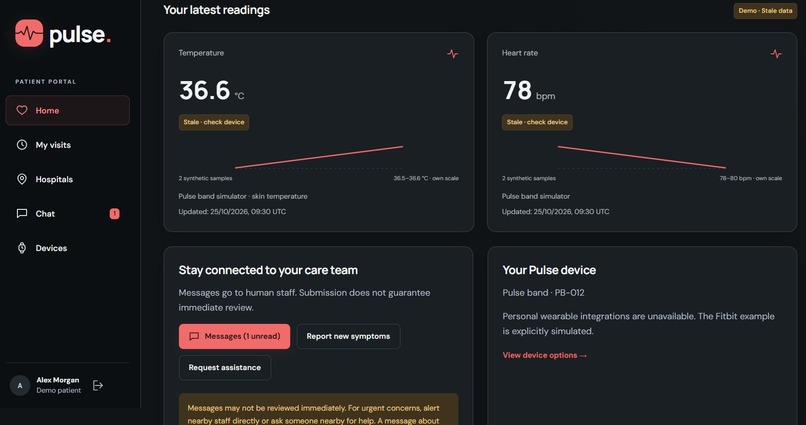Click the log out arrow icon
Viewport: 806px width, 425px height.
click(98, 385)
